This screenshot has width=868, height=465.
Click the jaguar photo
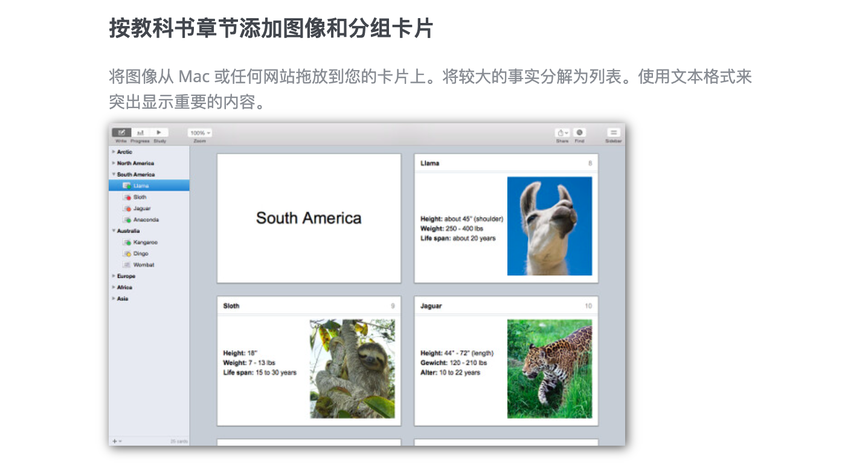pos(550,369)
